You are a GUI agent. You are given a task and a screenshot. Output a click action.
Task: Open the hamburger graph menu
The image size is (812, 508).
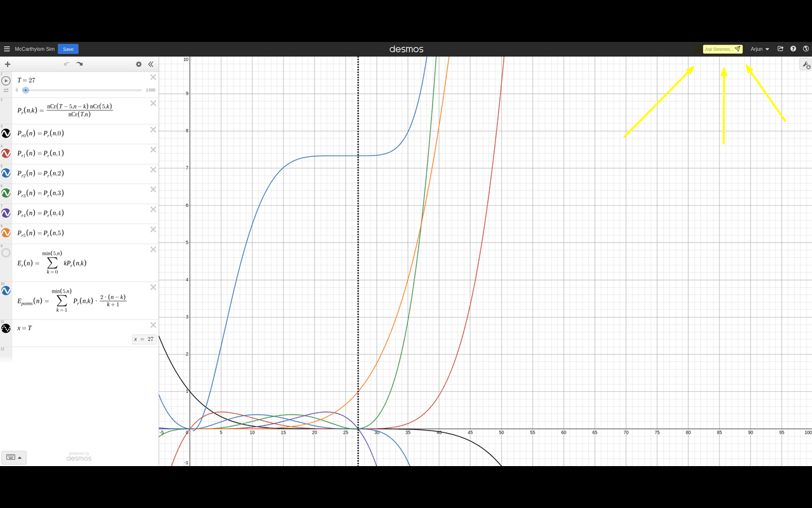pos(7,49)
